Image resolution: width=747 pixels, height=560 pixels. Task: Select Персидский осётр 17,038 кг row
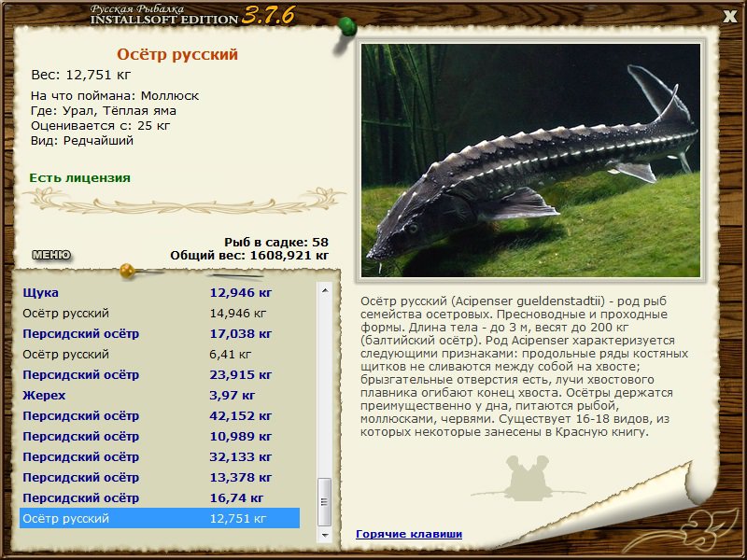pos(160,334)
